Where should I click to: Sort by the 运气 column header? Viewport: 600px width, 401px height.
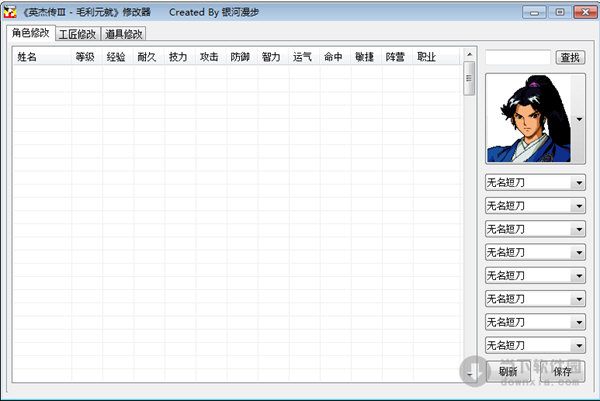(304, 57)
